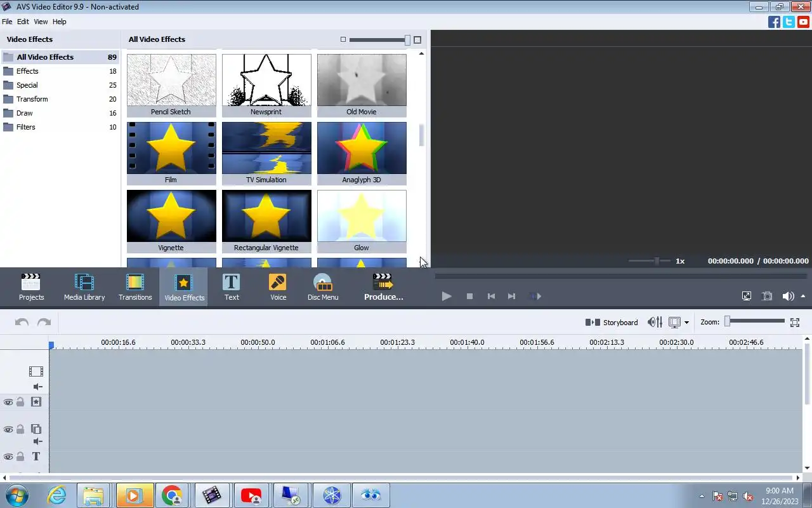Open the Edit menu
Screen dimensions: 812x508
(23, 22)
